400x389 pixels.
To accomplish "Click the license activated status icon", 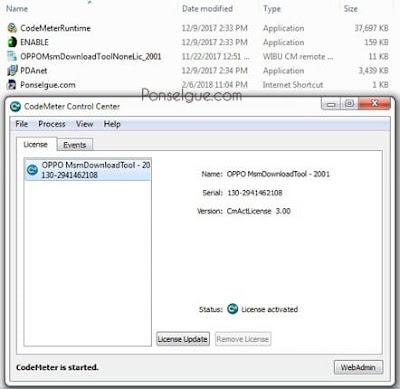I will [x=232, y=309].
